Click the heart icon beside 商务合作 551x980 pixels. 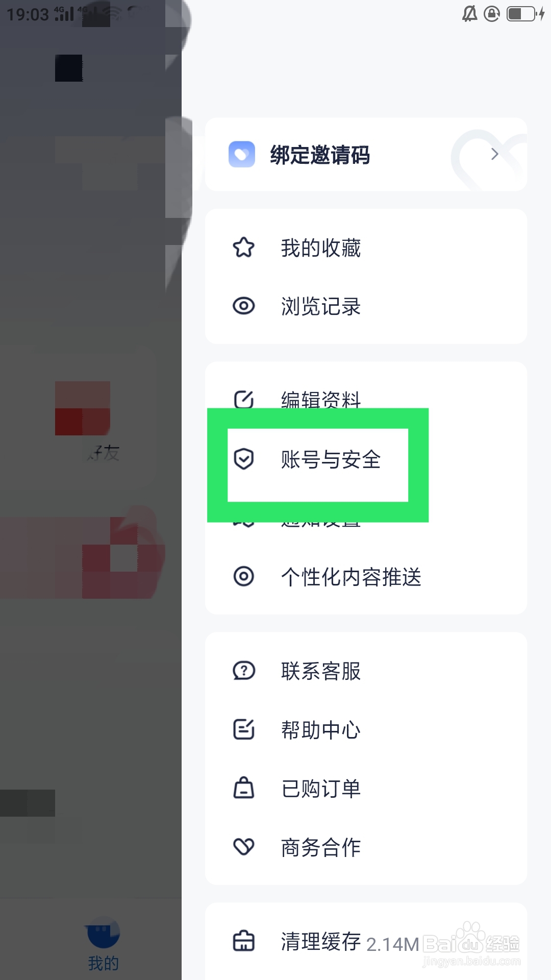coord(244,847)
